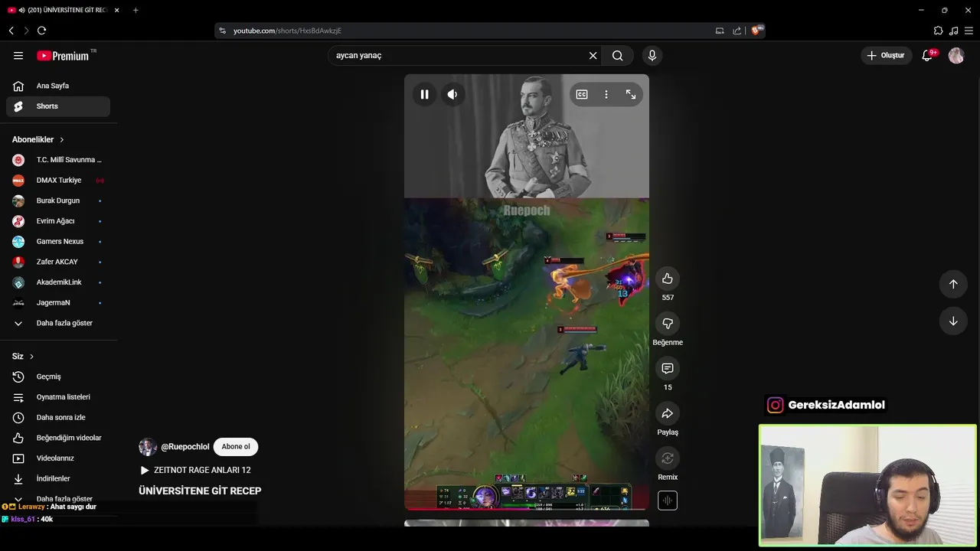Pause the playing Short
Image resolution: width=980 pixels, height=551 pixels.
(424, 94)
